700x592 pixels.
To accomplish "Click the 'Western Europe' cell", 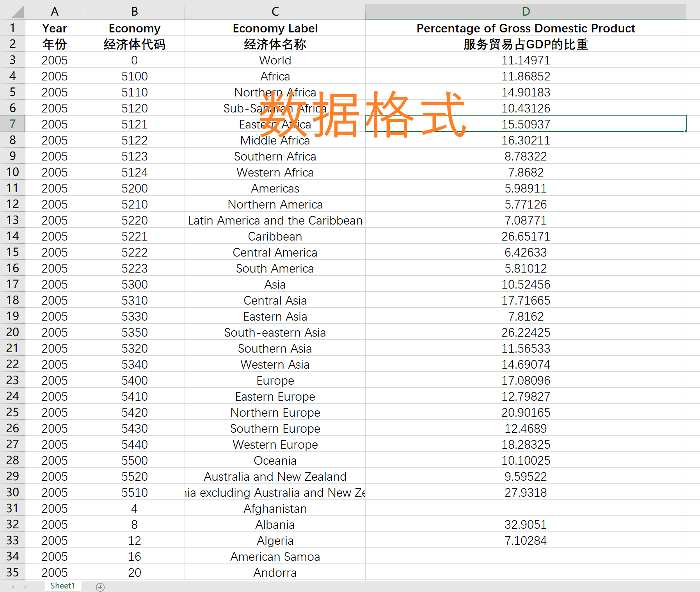I will click(275, 444).
